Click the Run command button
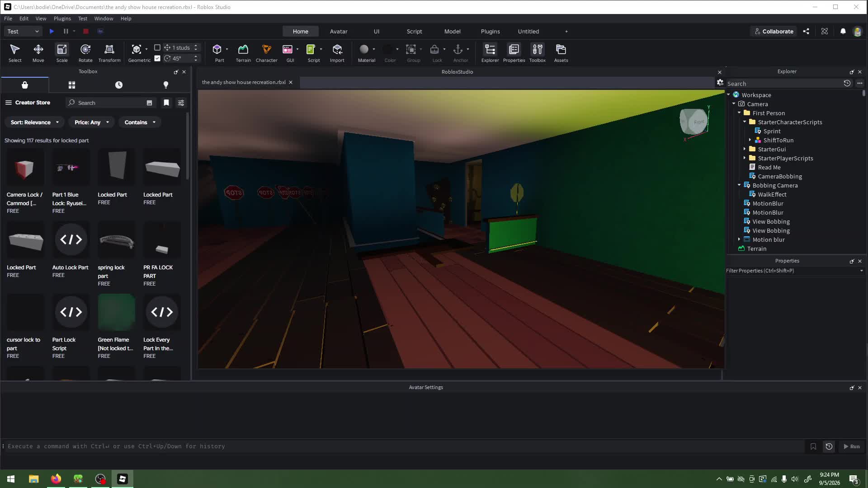Image resolution: width=868 pixels, height=488 pixels. [x=852, y=446]
